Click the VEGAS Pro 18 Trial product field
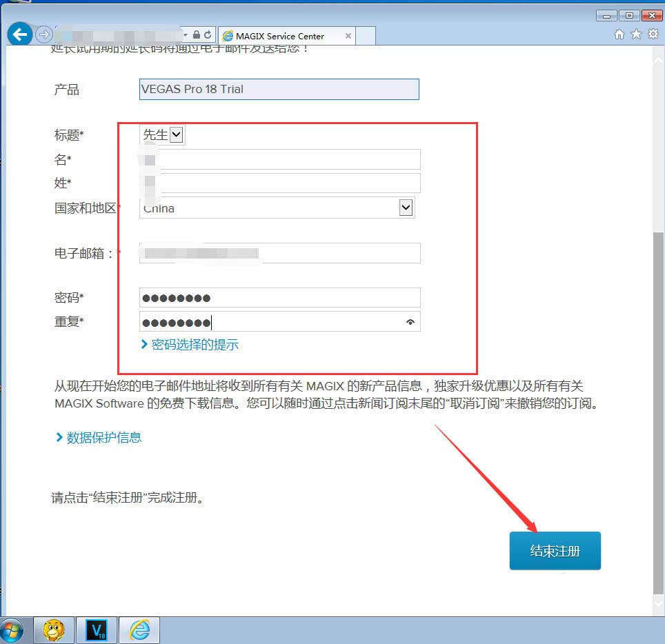 (279, 89)
